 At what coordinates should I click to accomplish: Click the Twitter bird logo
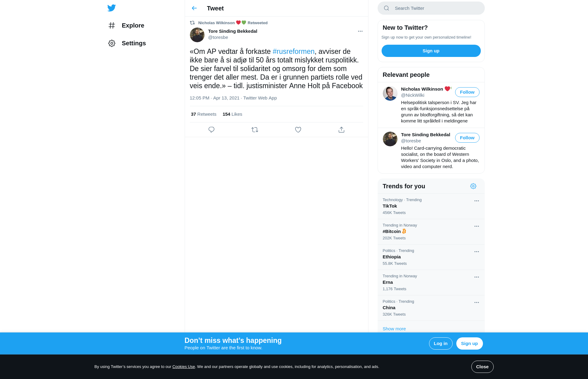pos(111,8)
